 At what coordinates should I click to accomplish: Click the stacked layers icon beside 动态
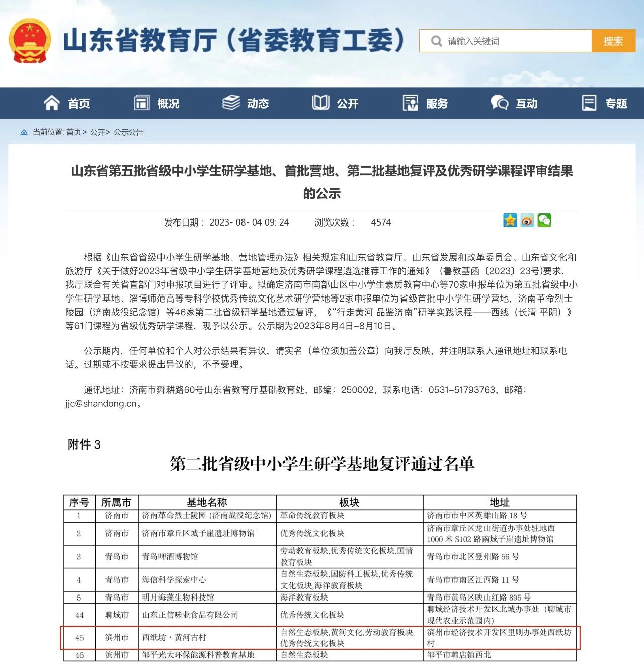[x=231, y=103]
